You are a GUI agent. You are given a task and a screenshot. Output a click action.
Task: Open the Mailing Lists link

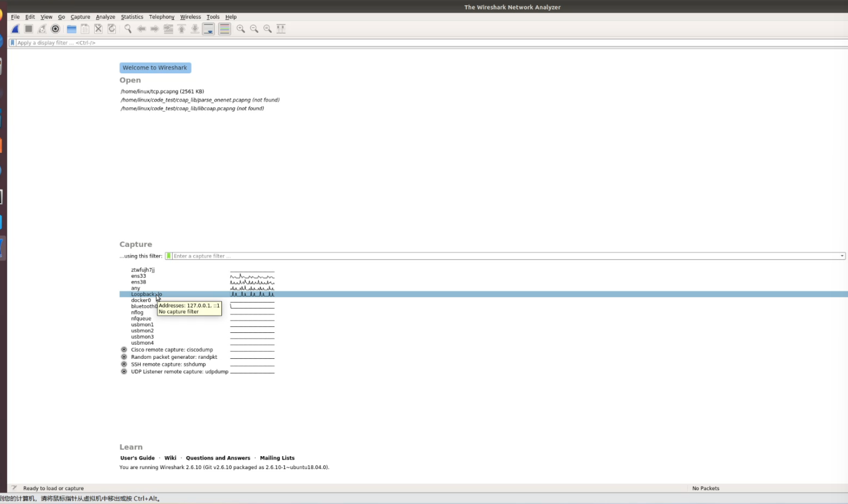[277, 458]
